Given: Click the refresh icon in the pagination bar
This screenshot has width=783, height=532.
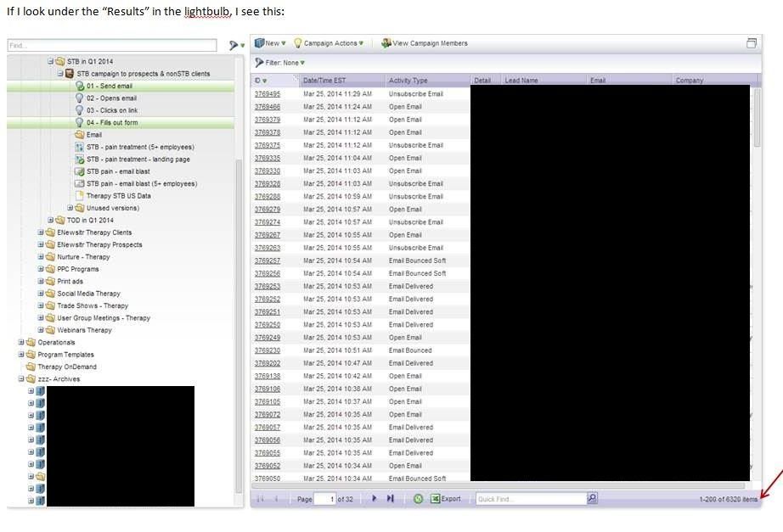Looking at the screenshot, I should coord(418,499).
